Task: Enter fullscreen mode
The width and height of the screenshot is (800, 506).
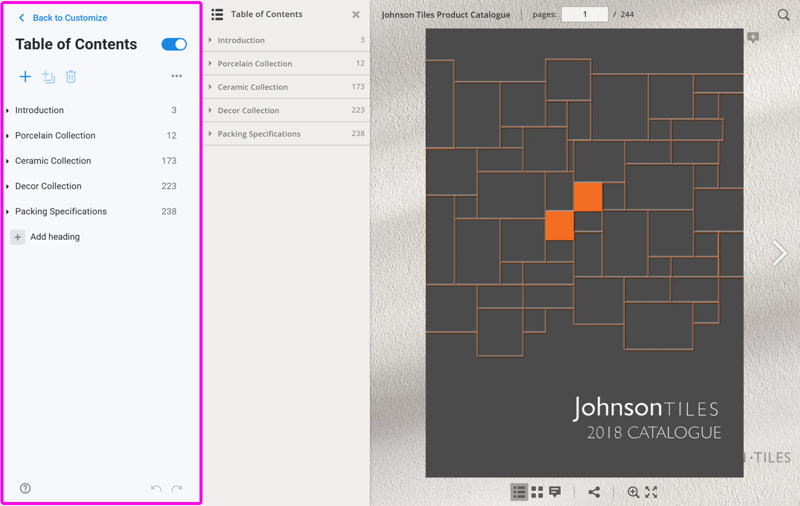Action: 651,492
